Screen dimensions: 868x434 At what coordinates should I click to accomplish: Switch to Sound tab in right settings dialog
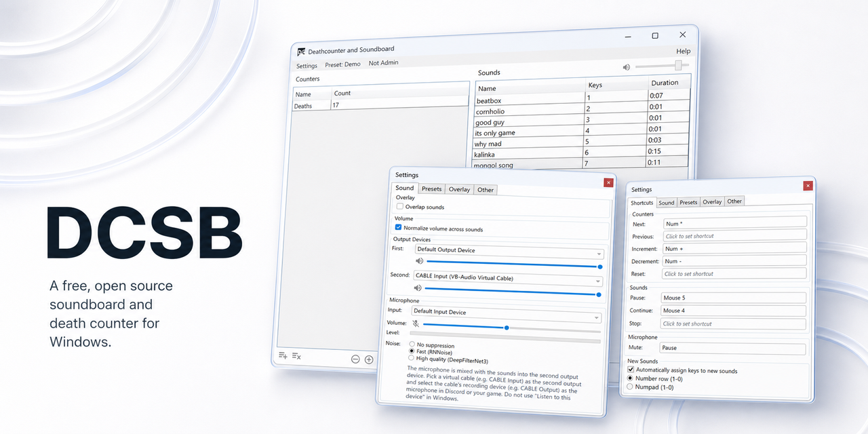(667, 203)
